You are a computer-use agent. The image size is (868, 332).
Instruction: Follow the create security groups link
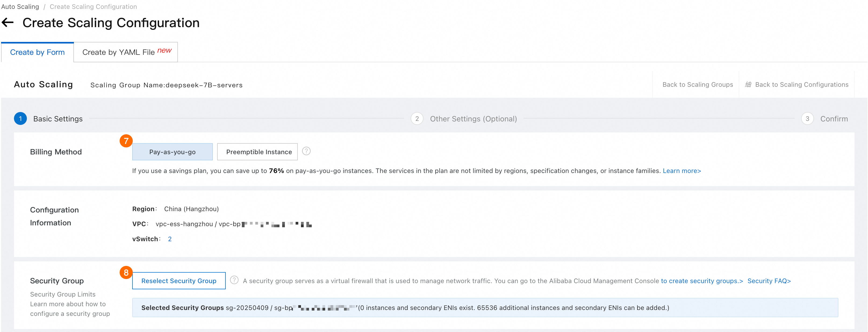tap(702, 281)
